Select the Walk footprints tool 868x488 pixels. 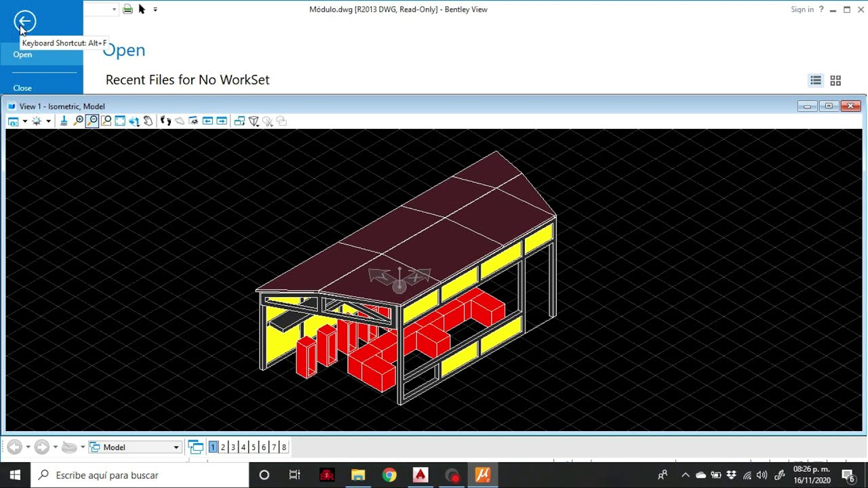[x=165, y=121]
